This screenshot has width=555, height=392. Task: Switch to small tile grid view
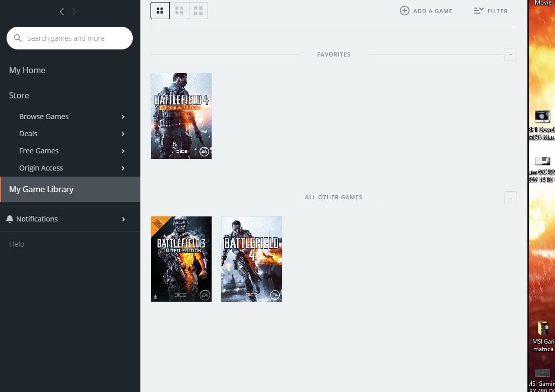pos(160,11)
